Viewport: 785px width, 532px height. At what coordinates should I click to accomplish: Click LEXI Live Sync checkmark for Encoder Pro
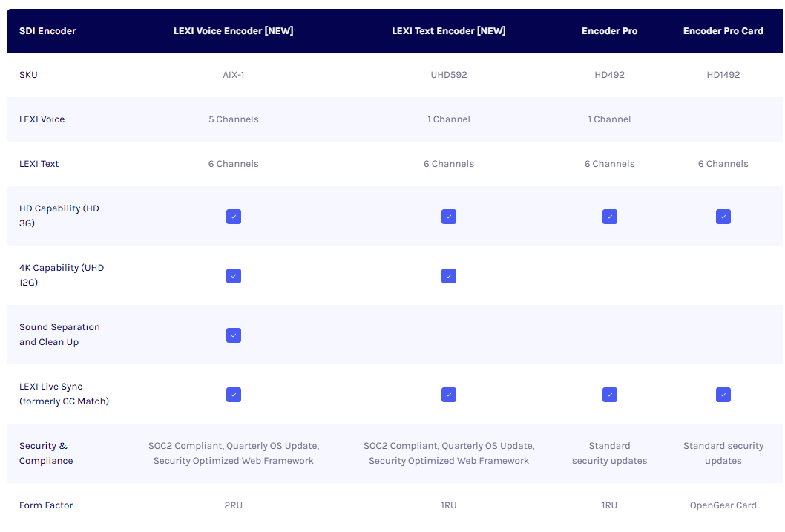click(609, 395)
